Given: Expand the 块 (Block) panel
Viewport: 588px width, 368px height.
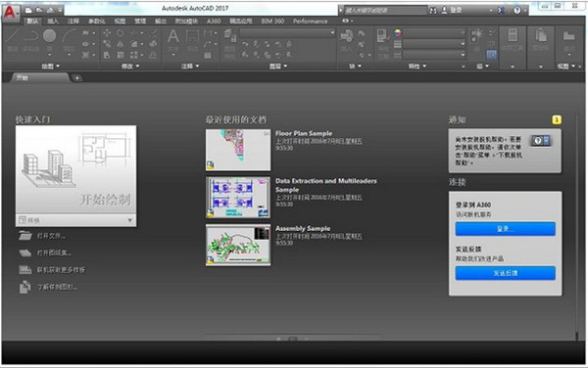Looking at the screenshot, I should [355, 67].
